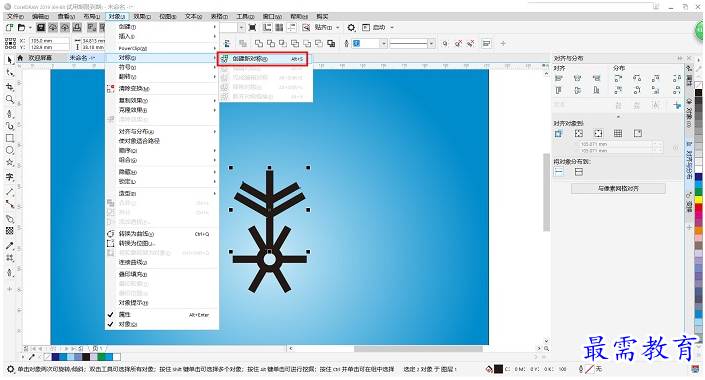705x380 pixels.
Task: Click the Save disk icon in toolbar
Action: (x=40, y=27)
